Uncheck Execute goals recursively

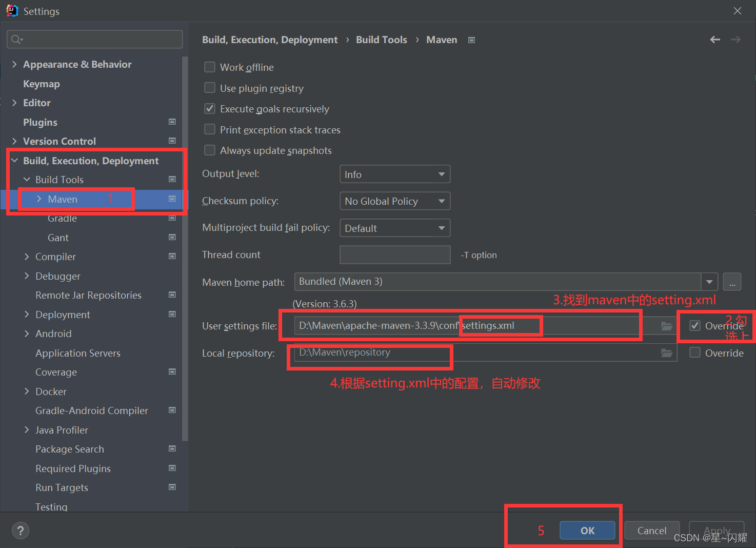tap(210, 109)
